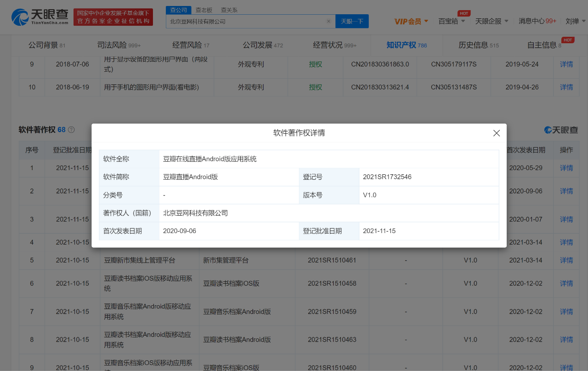Open 详情 for 2020-09-06 copyright row
The image size is (588, 371).
coord(566,191)
